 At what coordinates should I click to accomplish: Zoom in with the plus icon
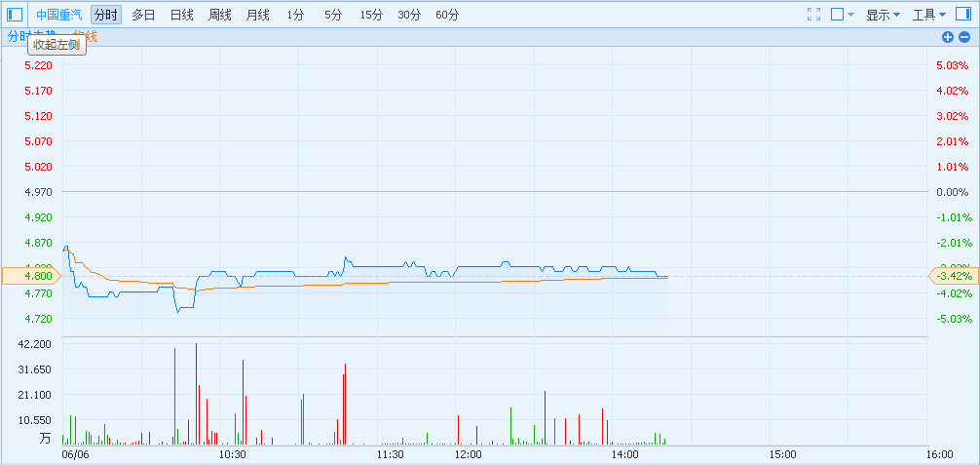click(x=948, y=37)
